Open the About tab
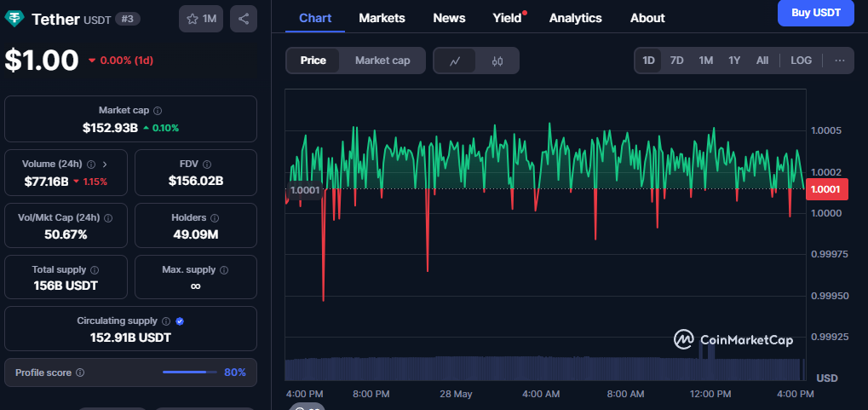The image size is (868, 410). (647, 18)
